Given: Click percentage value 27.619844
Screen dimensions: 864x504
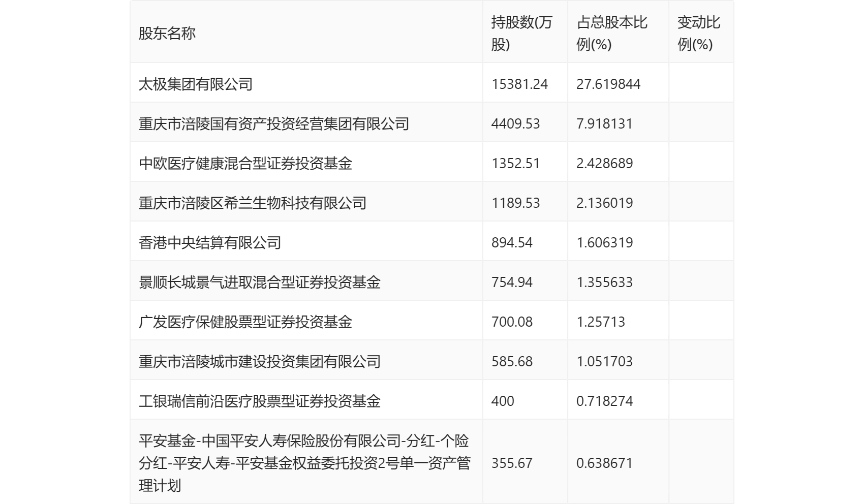Looking at the screenshot, I should [608, 84].
